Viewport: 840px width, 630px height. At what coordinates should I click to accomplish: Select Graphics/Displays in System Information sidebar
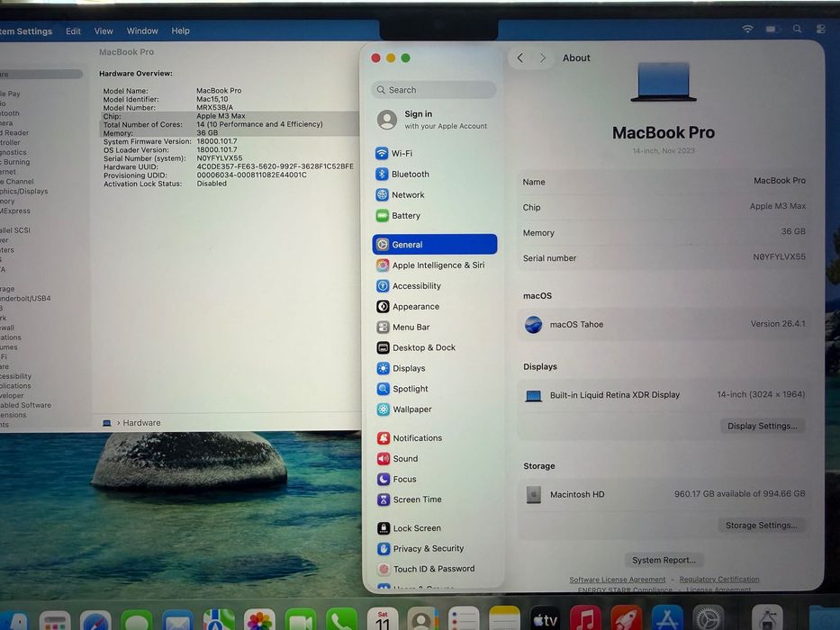point(24,191)
